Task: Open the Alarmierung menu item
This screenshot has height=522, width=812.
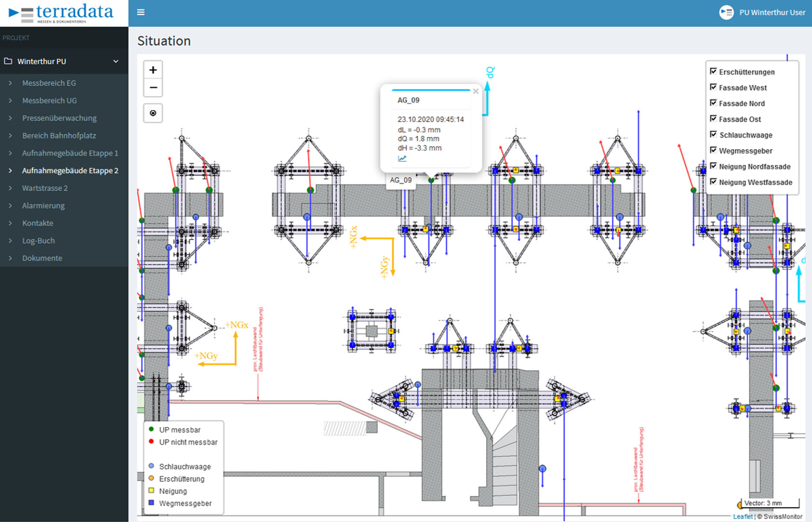Action: [x=43, y=205]
